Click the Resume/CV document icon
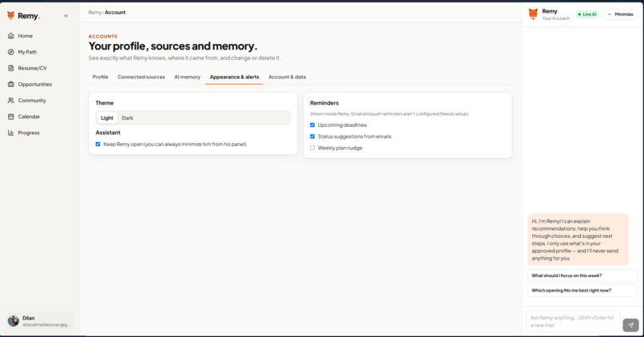The height and width of the screenshot is (337, 644). coord(11,68)
